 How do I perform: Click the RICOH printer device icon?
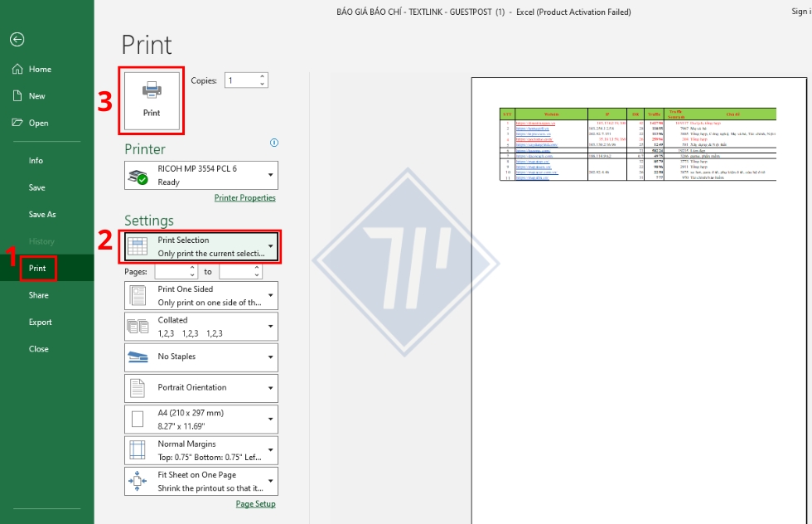[x=138, y=175]
